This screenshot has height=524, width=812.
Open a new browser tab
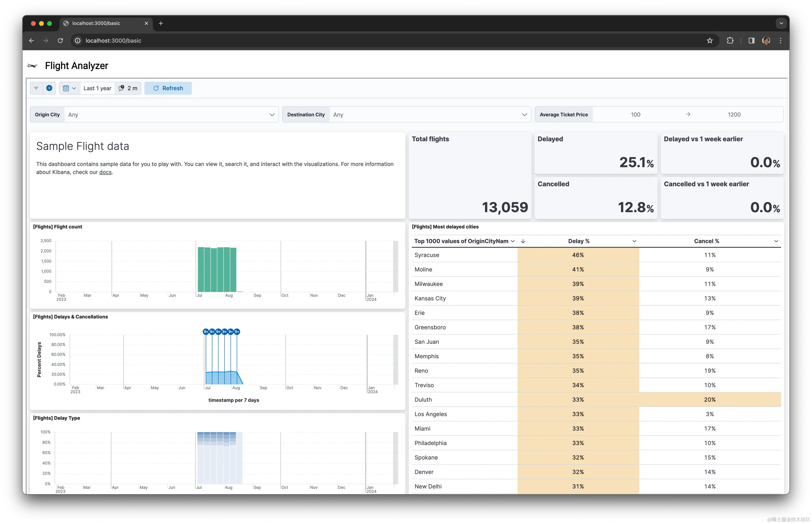pyautogui.click(x=161, y=23)
